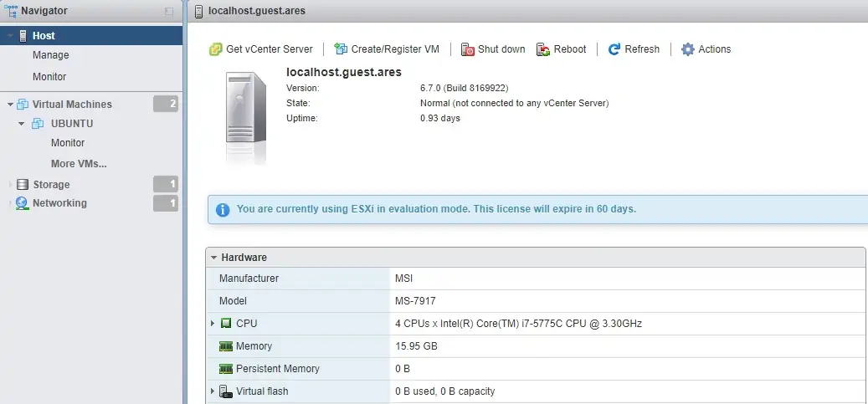Click the Model value MS-7917

tap(415, 301)
